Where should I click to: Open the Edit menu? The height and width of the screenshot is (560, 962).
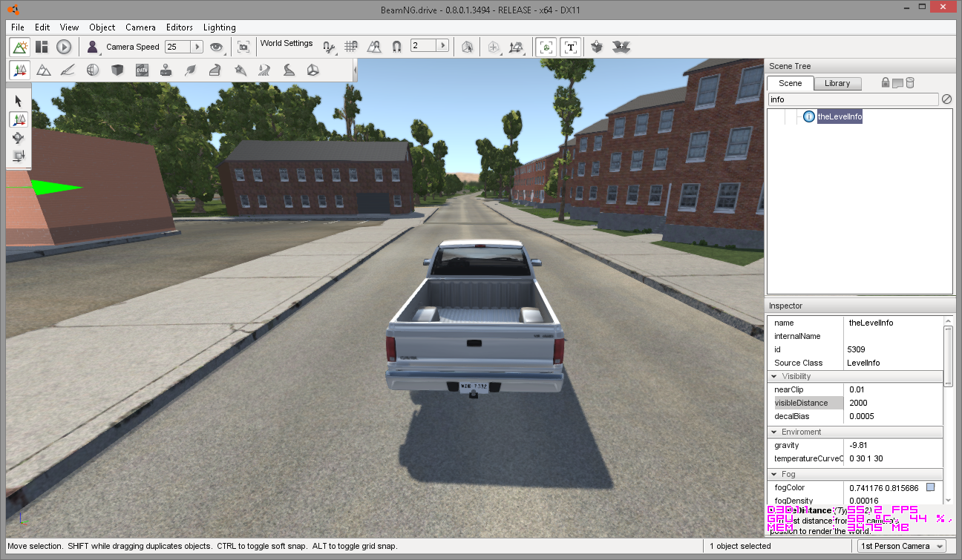pos(42,27)
